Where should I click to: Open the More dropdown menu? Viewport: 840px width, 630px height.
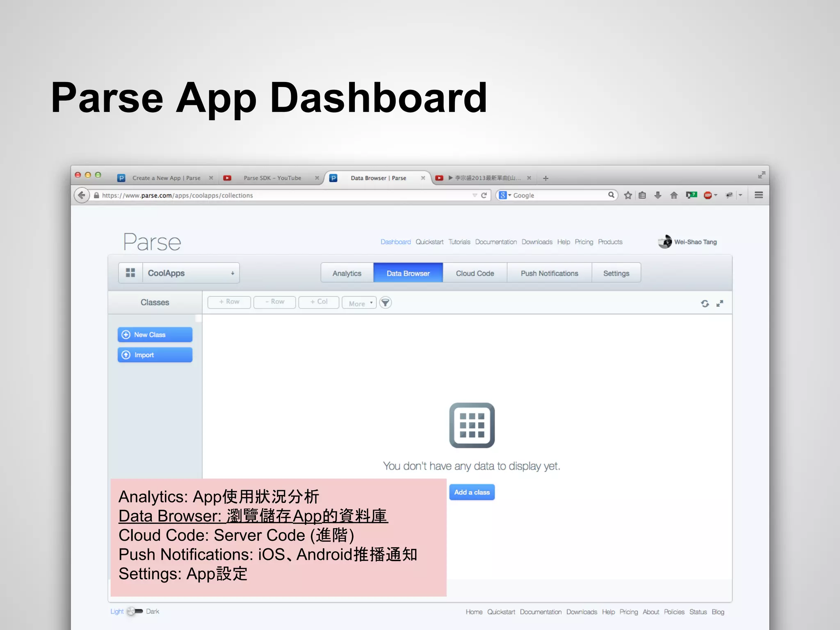(x=359, y=303)
